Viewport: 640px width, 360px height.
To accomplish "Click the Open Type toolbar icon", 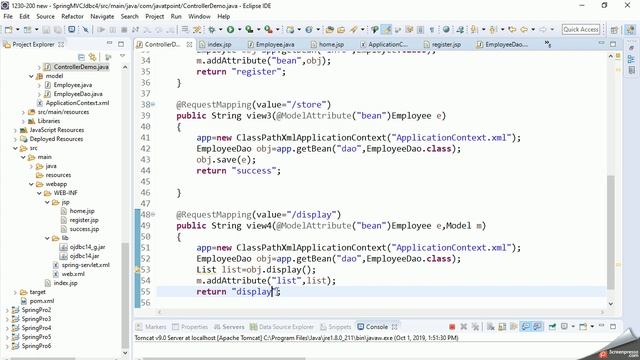I will tap(329, 29).
